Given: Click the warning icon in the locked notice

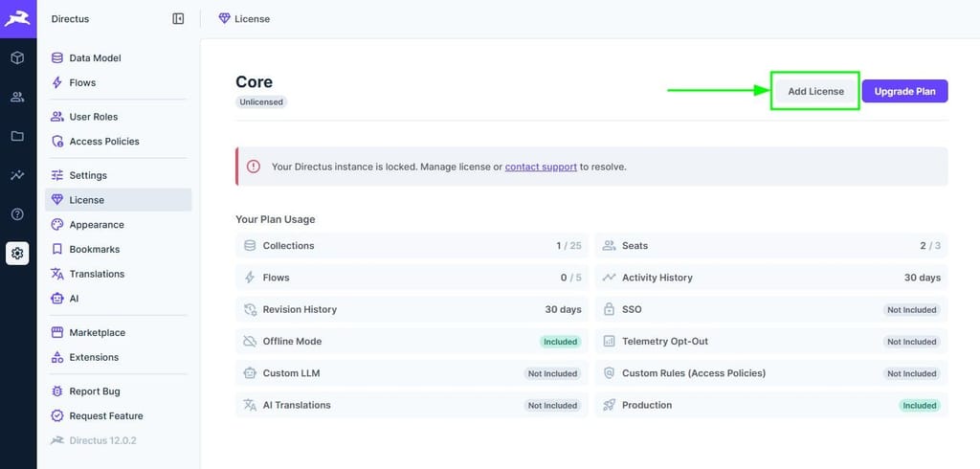Looking at the screenshot, I should tap(253, 167).
